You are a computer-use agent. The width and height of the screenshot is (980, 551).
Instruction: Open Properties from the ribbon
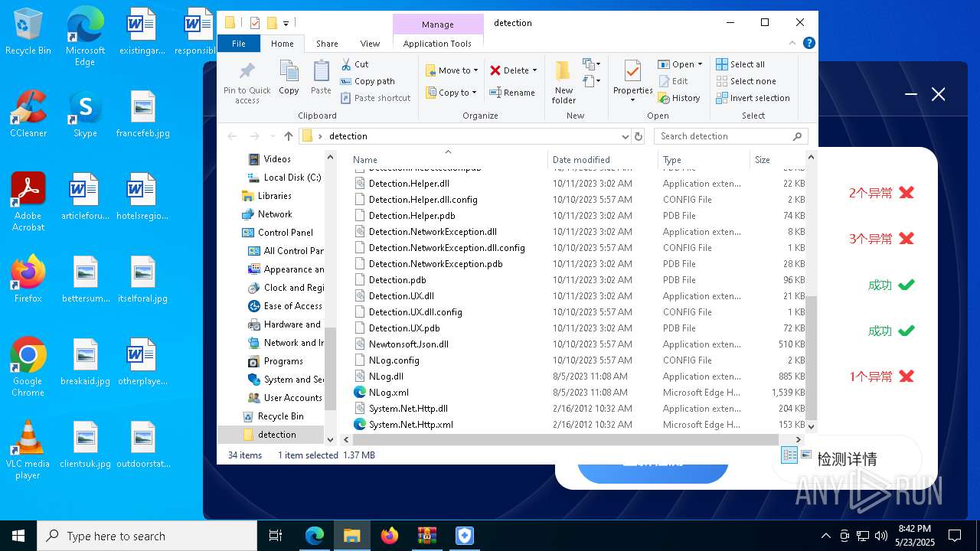click(632, 82)
